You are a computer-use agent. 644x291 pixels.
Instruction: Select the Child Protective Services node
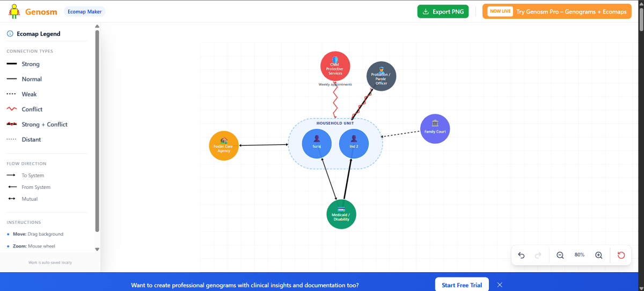[335, 66]
